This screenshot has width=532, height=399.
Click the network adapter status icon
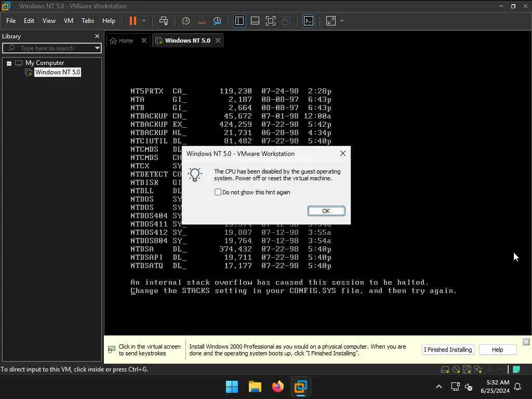tap(478, 369)
